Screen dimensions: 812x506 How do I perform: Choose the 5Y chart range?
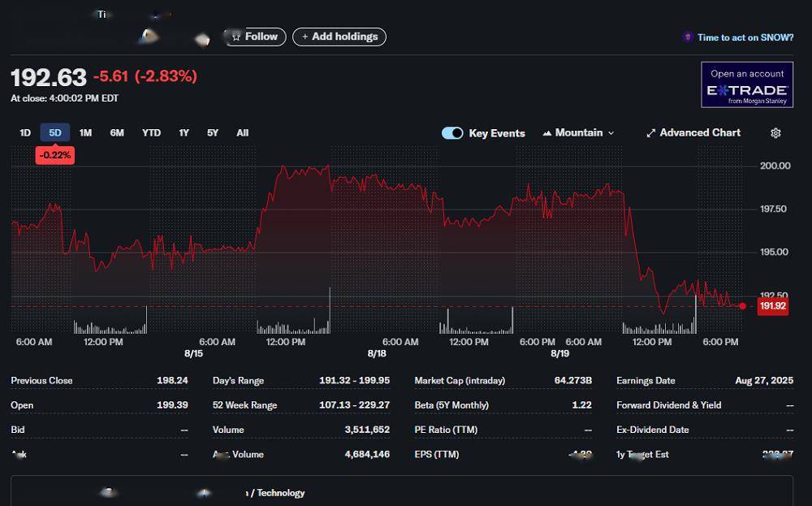pyautogui.click(x=212, y=133)
